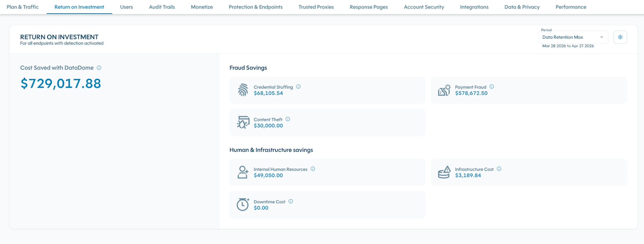Click the Infrastructure Cost warning icon
The image size is (644, 244).
[444, 172]
